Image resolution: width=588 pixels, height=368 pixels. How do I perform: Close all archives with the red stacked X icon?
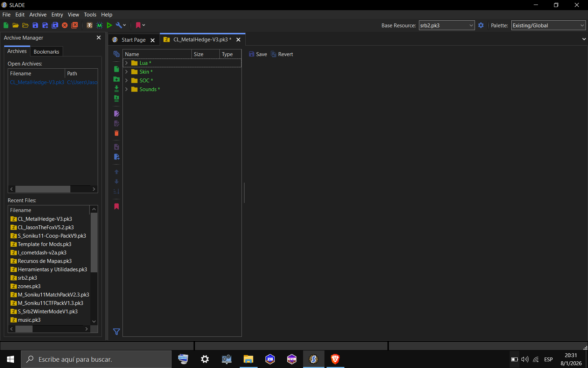click(x=75, y=25)
